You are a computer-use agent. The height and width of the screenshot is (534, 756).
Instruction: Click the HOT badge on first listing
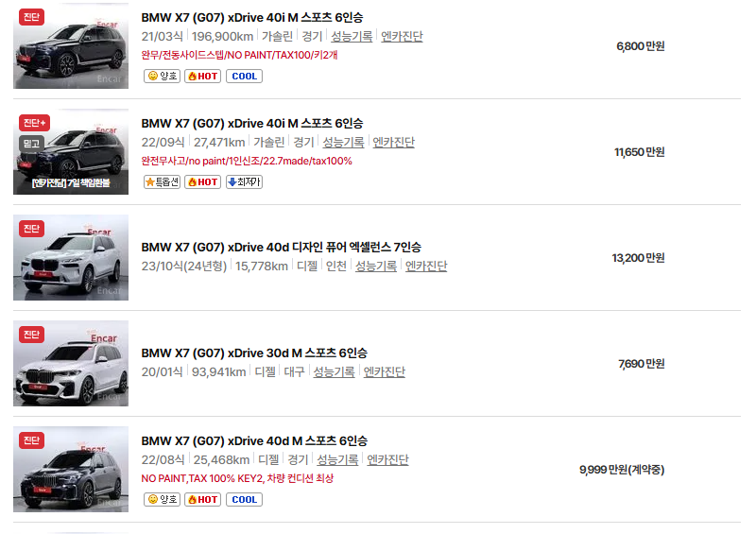point(202,77)
